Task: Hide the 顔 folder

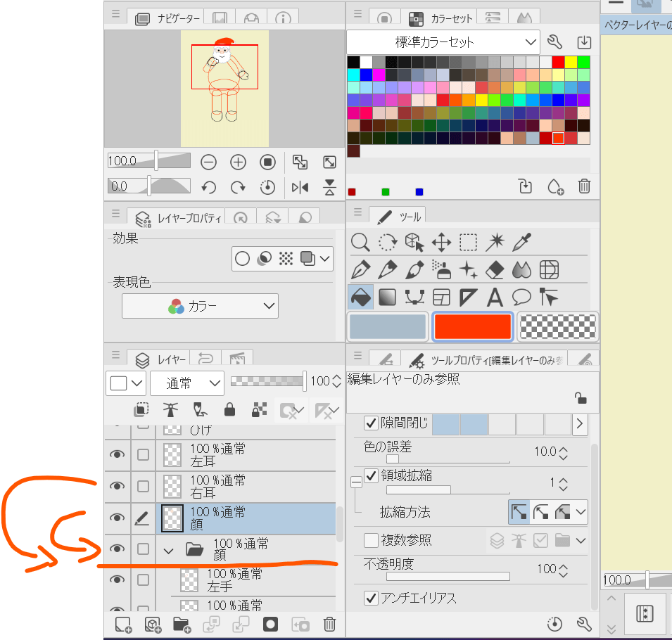Action: point(117,549)
